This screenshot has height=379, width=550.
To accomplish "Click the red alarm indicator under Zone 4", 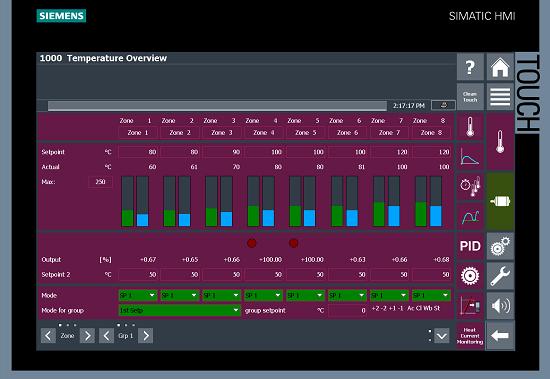I will pyautogui.click(x=251, y=243).
